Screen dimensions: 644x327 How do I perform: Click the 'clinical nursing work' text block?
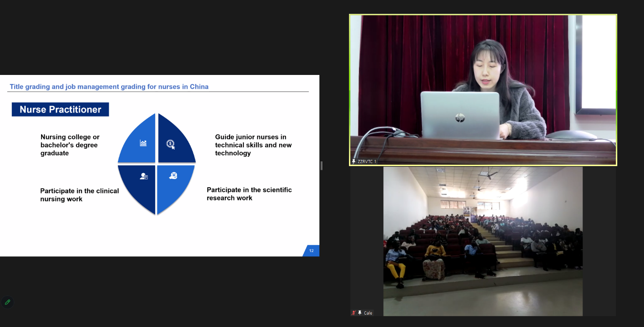(79, 195)
